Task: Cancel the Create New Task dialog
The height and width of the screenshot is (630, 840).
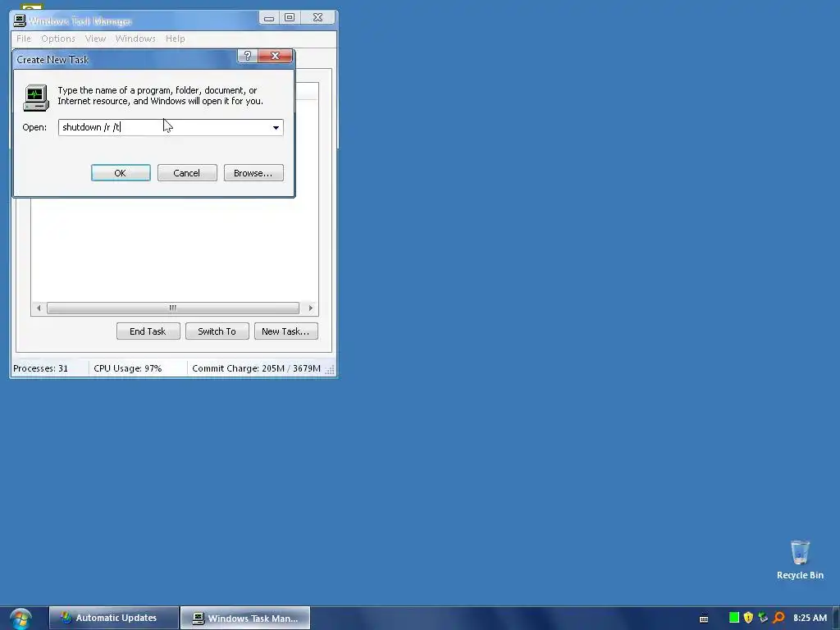Action: tap(187, 173)
